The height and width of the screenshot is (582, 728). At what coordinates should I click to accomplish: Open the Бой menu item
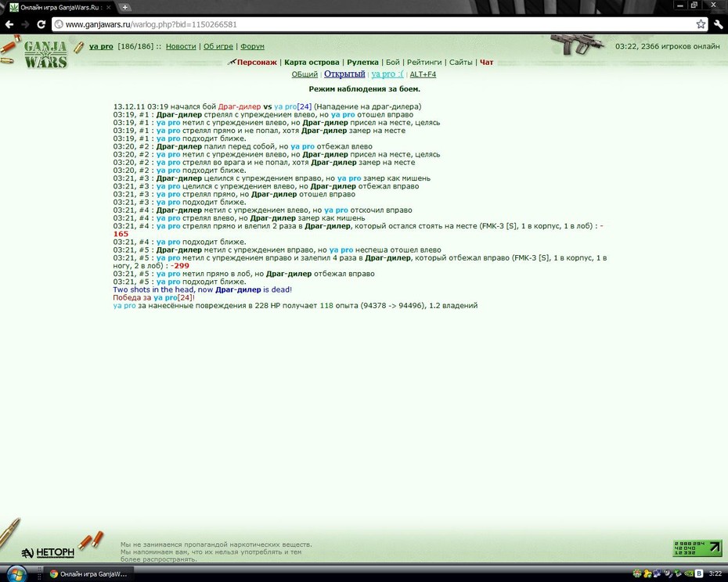(x=393, y=63)
